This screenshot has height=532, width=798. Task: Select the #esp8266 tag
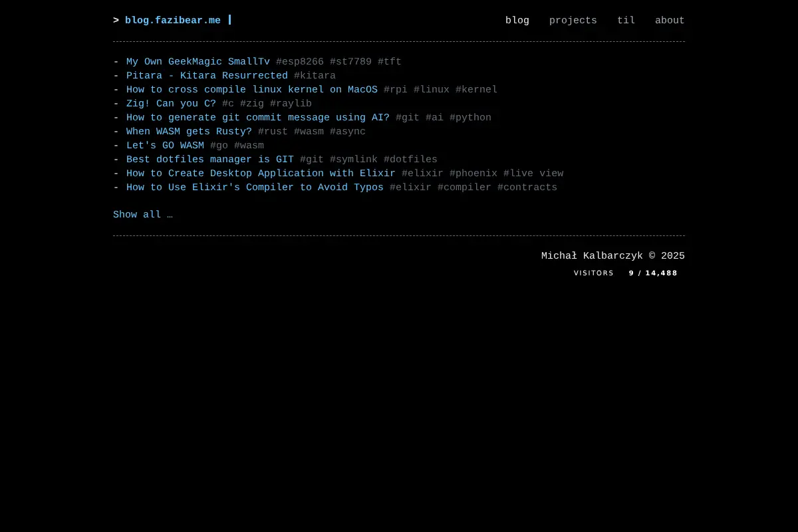pos(300,62)
